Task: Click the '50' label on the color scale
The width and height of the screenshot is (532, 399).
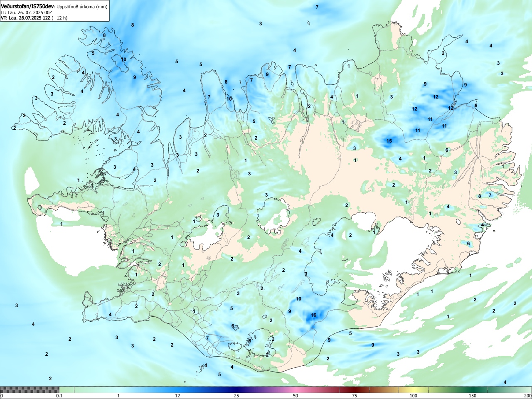Action: click(296, 396)
